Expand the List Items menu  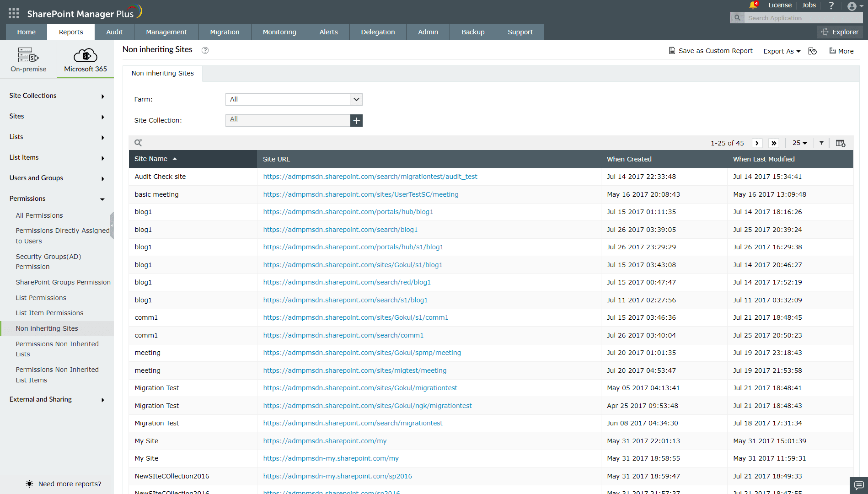(57, 157)
